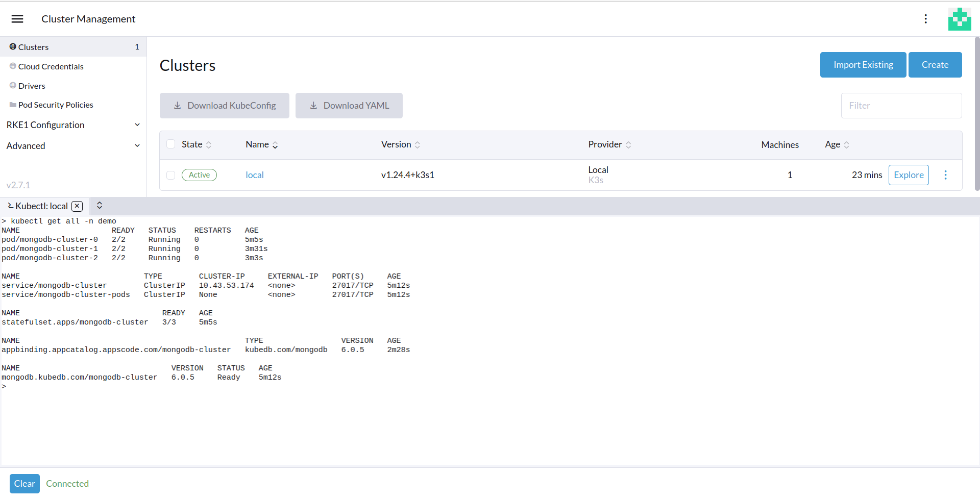Sort clusters by Version column
This screenshot has height=499, width=980.
click(x=400, y=145)
